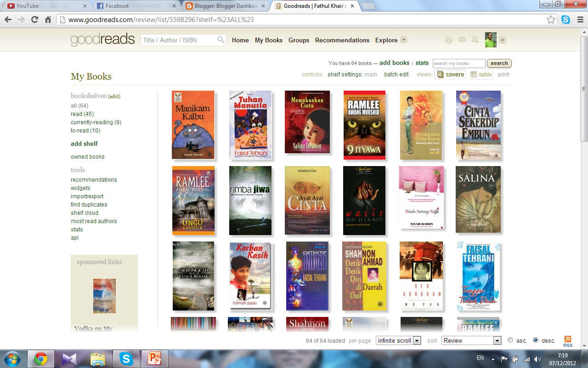
Task: Click the Chrome back arrow
Action: [x=8, y=20]
